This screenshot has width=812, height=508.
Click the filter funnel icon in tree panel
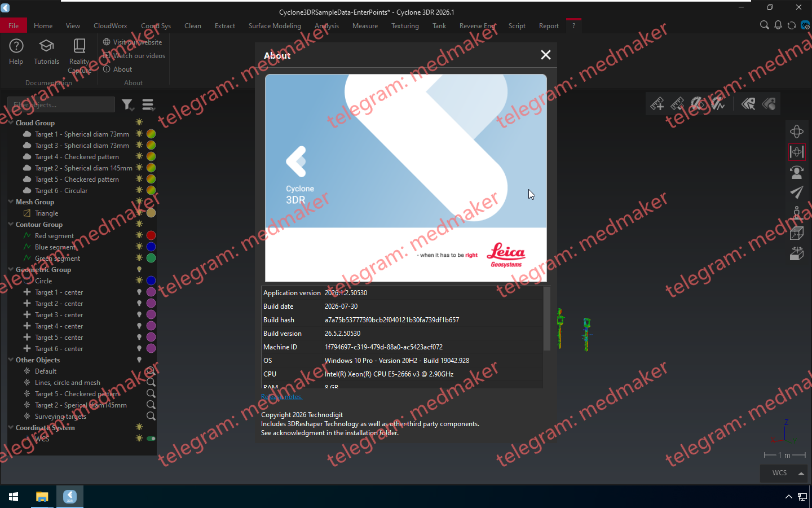[x=127, y=104]
